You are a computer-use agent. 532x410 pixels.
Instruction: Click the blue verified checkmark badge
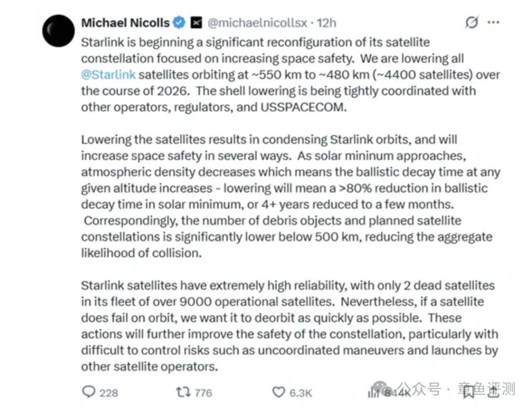(179, 22)
